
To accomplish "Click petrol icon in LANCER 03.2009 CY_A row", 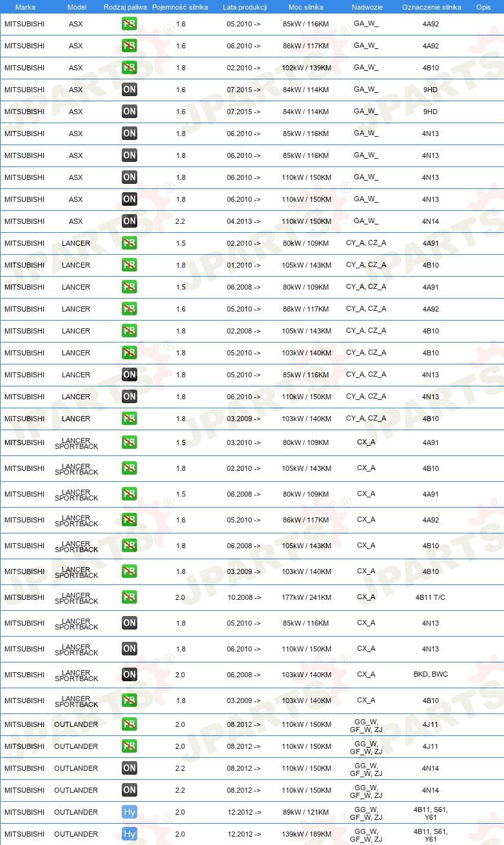I will pyautogui.click(x=130, y=419).
